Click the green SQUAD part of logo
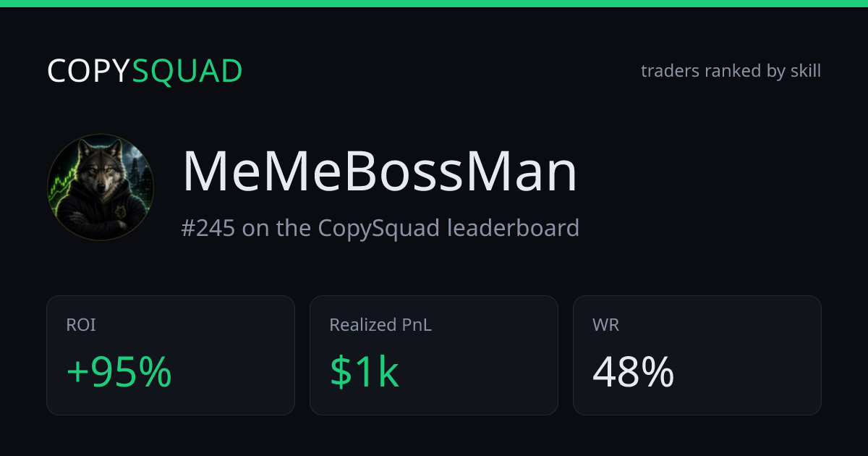 (x=187, y=71)
